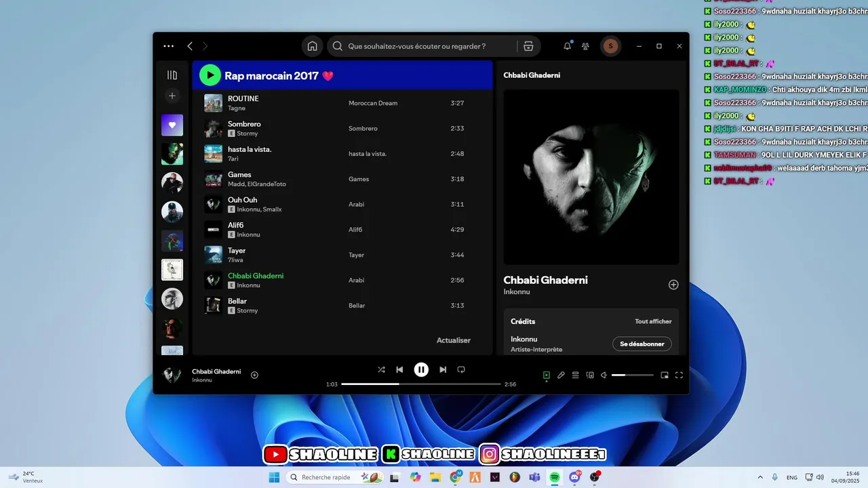Screen dimensions: 868x488
Task: Open white-cover playlist in sidebar
Action: tap(172, 270)
